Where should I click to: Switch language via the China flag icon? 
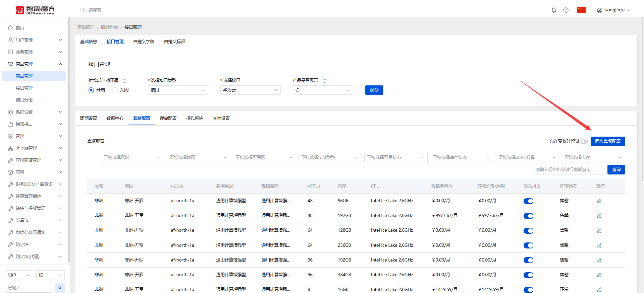tap(581, 10)
